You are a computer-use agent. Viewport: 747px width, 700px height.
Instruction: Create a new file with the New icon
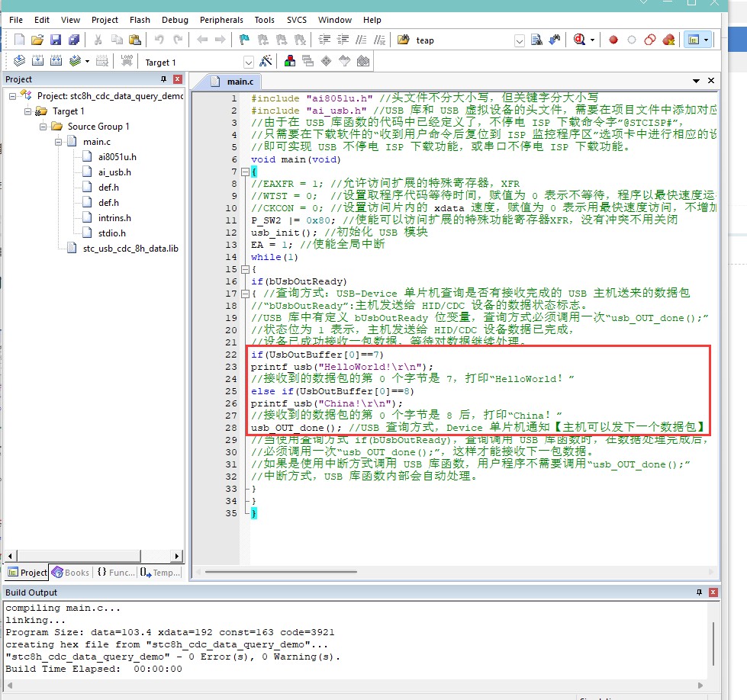(x=20, y=40)
